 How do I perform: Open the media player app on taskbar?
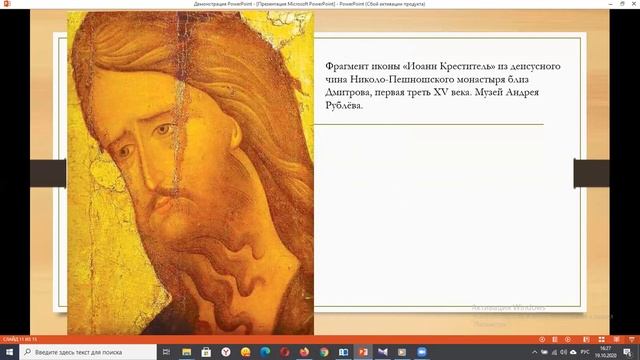[x=402, y=352]
